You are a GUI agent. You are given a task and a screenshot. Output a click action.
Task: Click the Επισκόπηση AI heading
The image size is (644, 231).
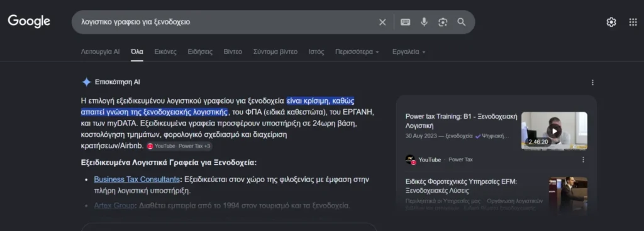118,82
